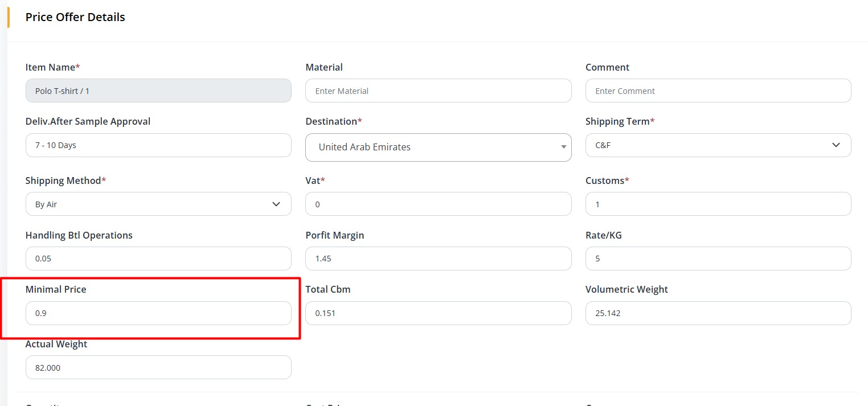Focus the Enter Material text box

click(x=438, y=91)
